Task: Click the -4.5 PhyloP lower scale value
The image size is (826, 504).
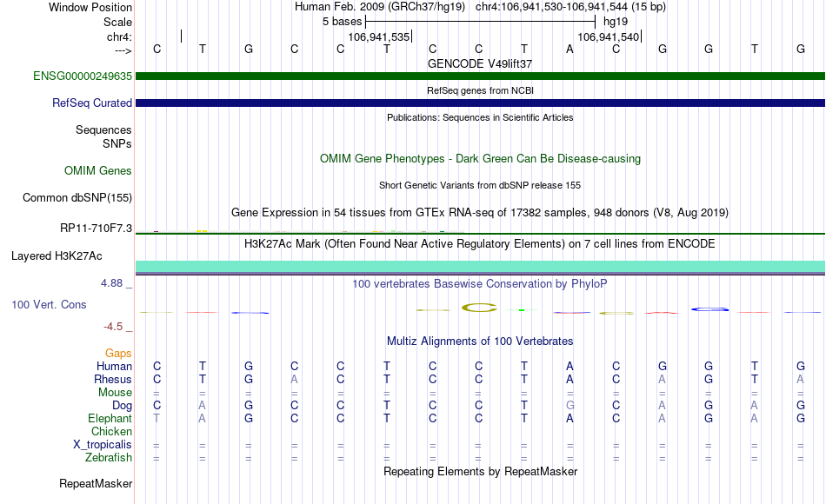Action: coord(113,327)
